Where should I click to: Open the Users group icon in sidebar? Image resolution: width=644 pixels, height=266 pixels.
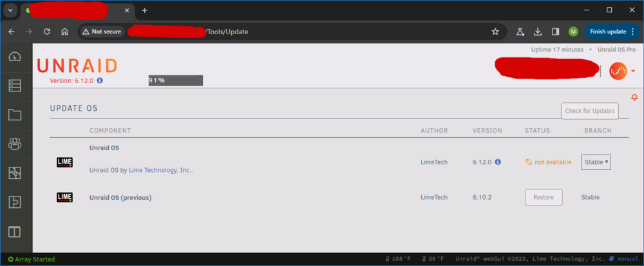[15, 144]
